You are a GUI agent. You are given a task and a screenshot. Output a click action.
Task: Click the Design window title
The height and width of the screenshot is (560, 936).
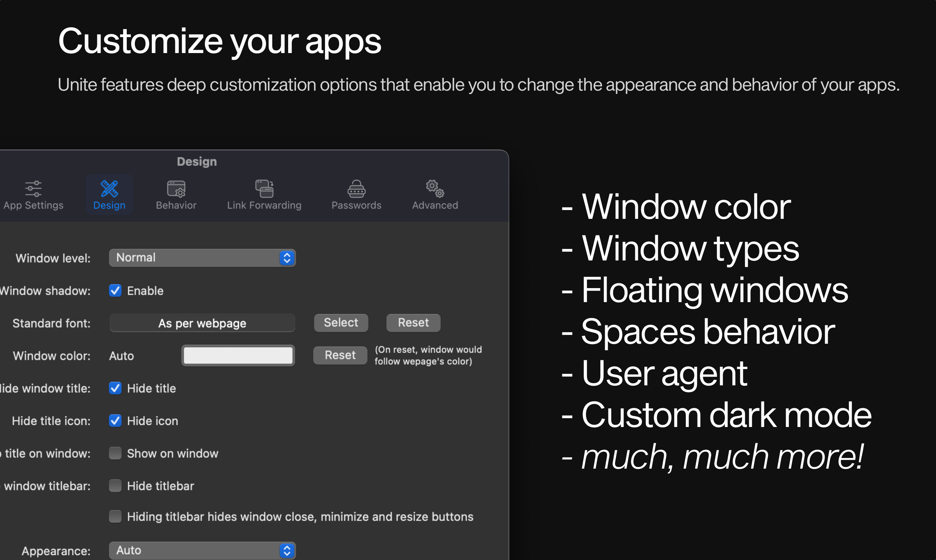pyautogui.click(x=197, y=161)
